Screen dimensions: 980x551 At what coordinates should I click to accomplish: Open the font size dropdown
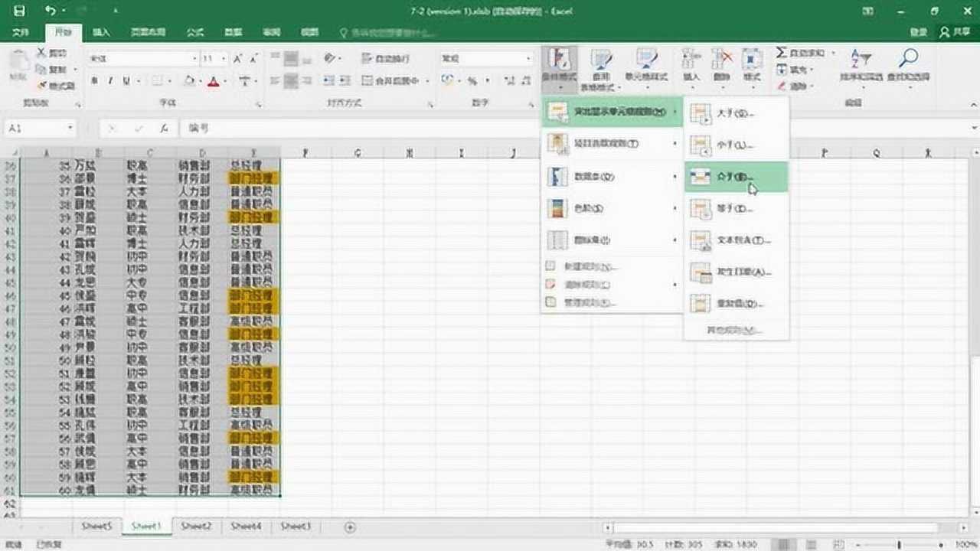pyautogui.click(x=224, y=59)
